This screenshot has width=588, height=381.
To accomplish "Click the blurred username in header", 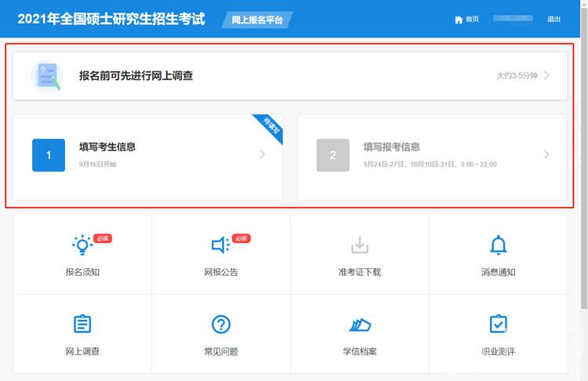I will [513, 19].
